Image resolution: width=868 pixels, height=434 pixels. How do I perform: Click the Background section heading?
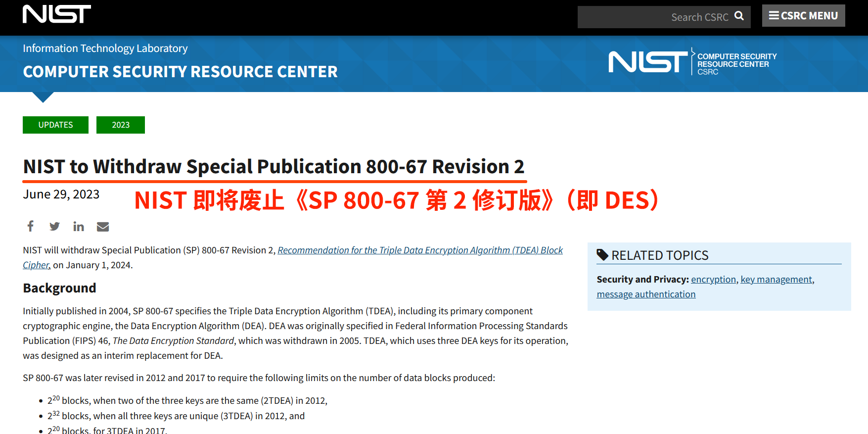[x=59, y=288]
